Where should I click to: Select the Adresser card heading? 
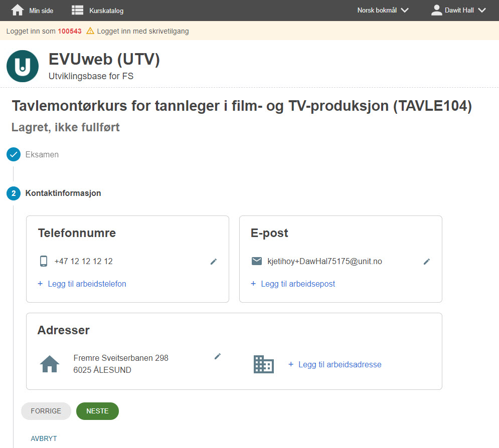(64, 330)
